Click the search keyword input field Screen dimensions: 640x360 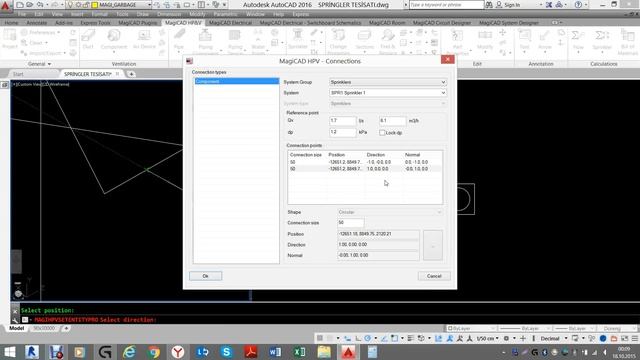pyautogui.click(x=446, y=5)
